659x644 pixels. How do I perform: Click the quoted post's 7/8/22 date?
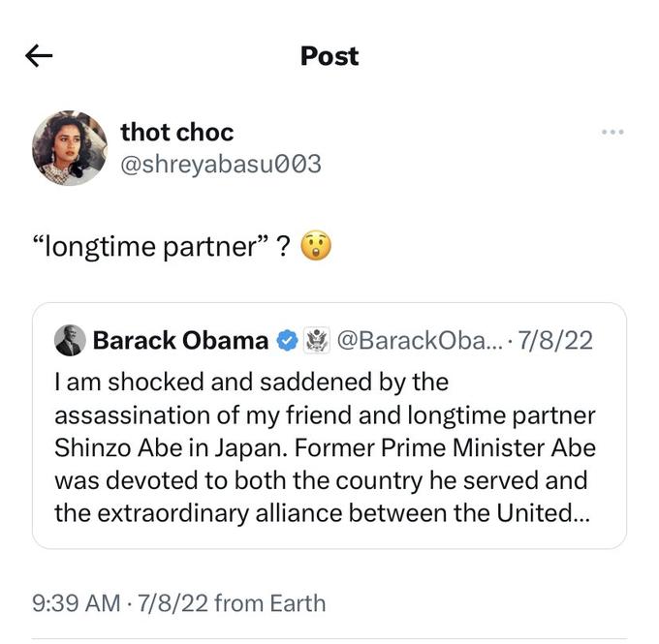point(557,340)
